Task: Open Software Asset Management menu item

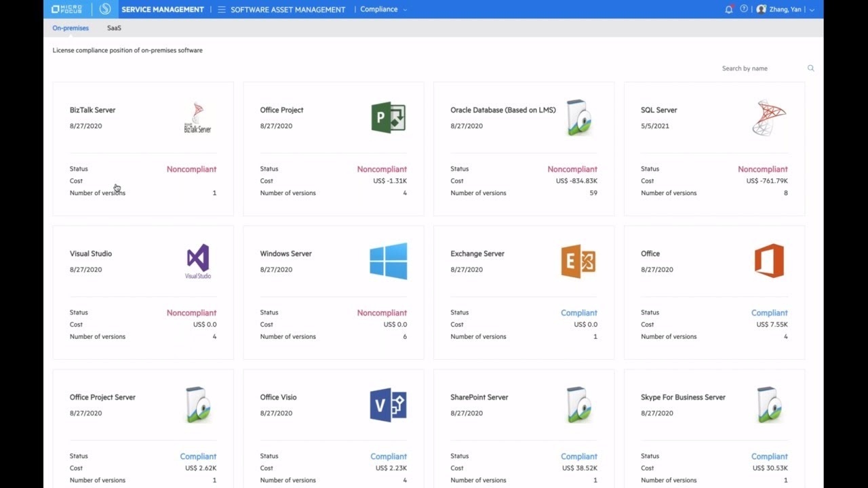Action: click(288, 9)
